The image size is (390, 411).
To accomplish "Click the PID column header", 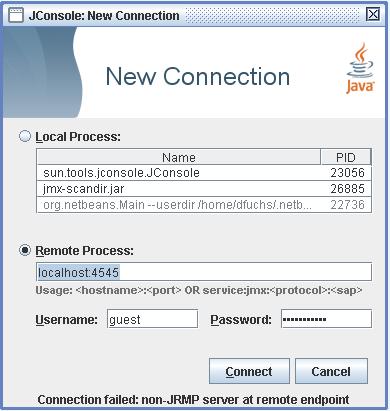I will [346, 157].
